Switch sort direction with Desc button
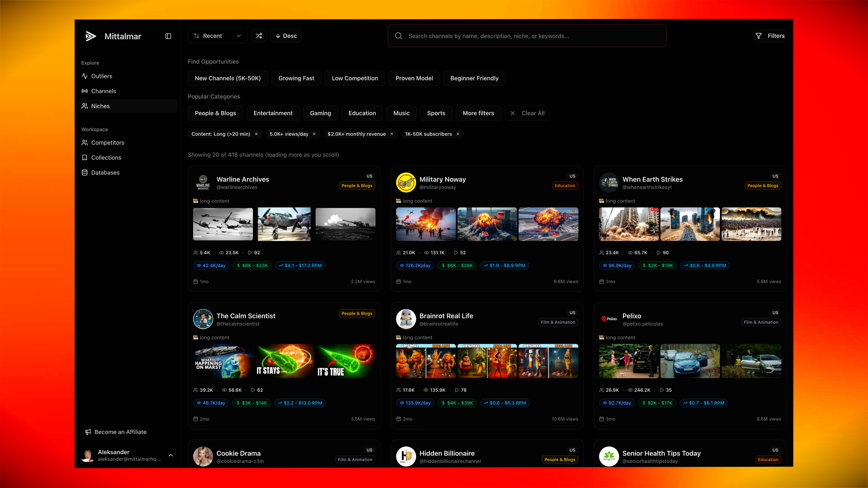Viewport: 868px width, 488px height. 286,36
